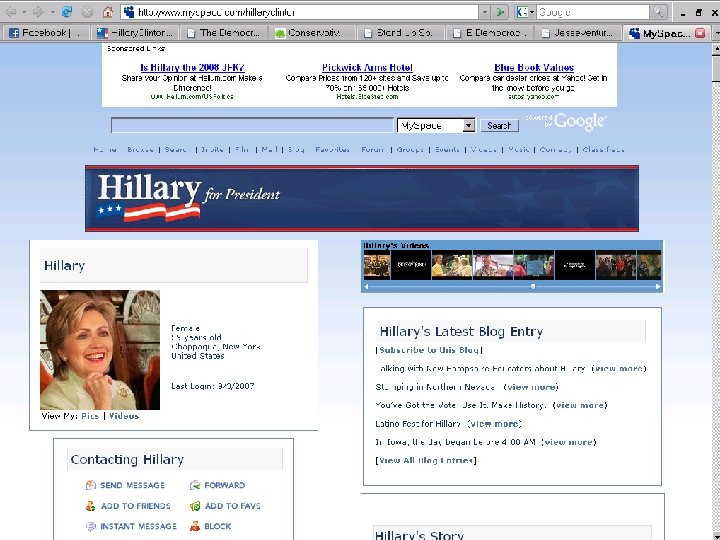The width and height of the screenshot is (720, 540).
Task: Click the Instant Message bubble icon
Action: (90, 526)
